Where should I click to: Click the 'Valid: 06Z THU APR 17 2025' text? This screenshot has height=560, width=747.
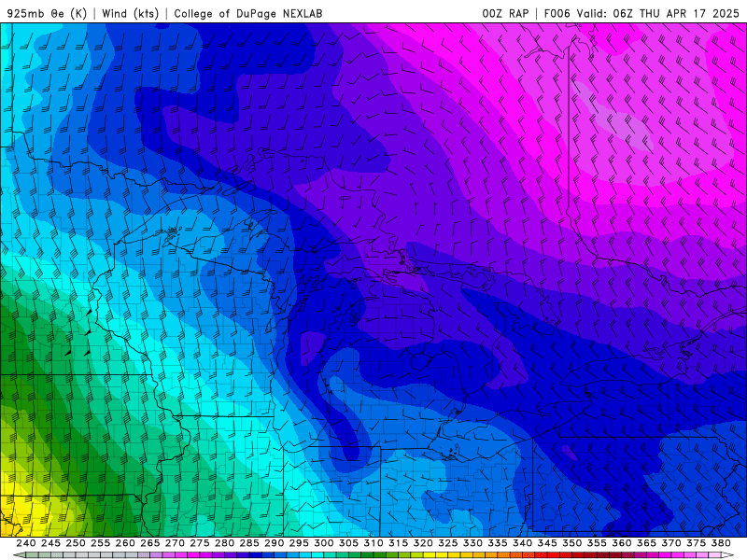point(658,13)
